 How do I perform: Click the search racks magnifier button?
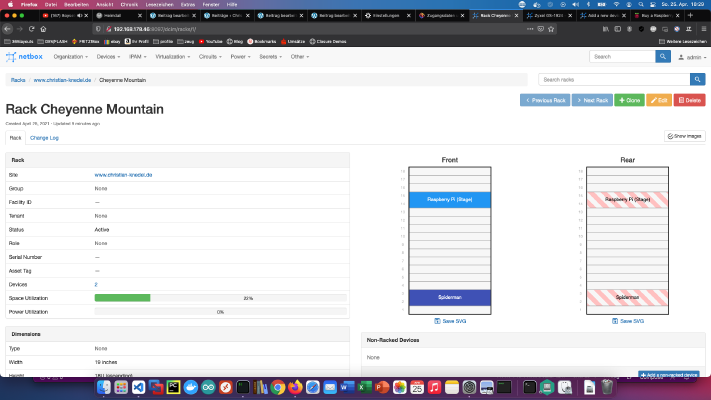point(697,79)
